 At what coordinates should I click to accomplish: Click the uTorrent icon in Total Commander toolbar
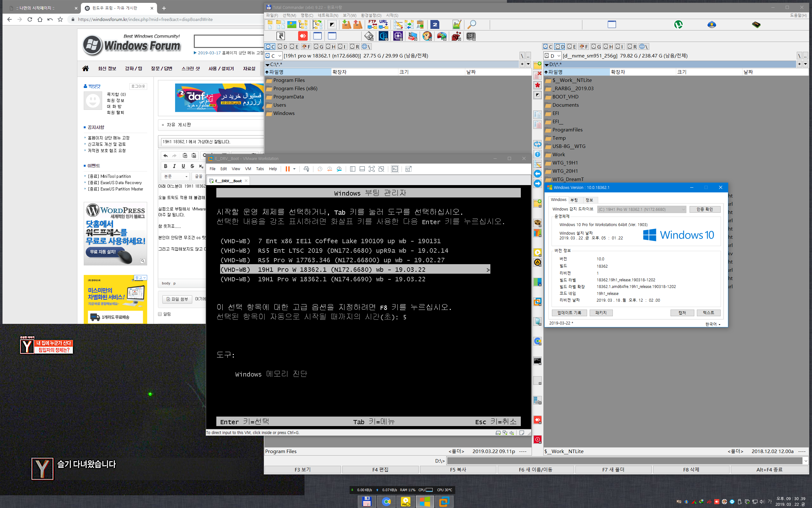click(x=678, y=24)
